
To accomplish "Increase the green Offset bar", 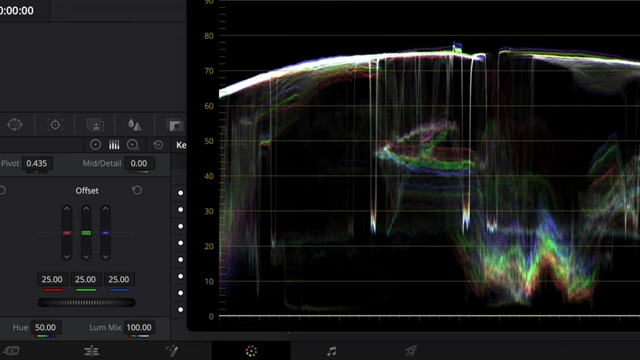I will click(86, 209).
